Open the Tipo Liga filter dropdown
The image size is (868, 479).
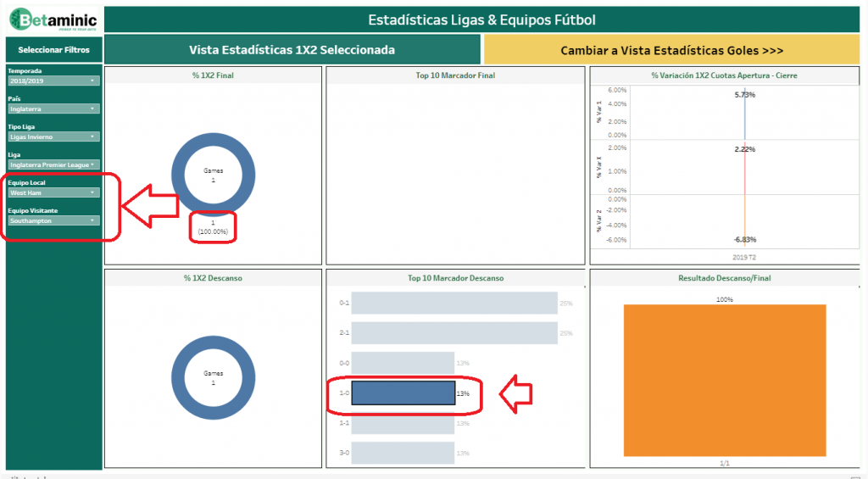point(53,136)
